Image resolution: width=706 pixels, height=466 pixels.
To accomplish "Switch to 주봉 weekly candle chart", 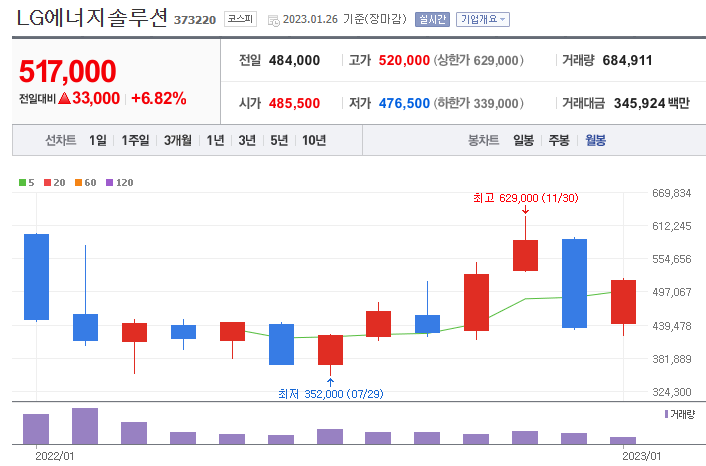I will (x=559, y=140).
